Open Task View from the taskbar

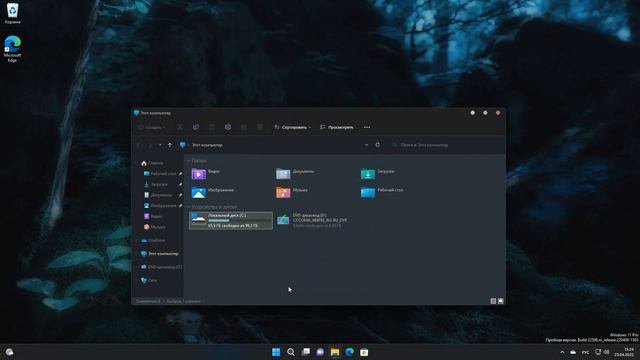pyautogui.click(x=305, y=352)
